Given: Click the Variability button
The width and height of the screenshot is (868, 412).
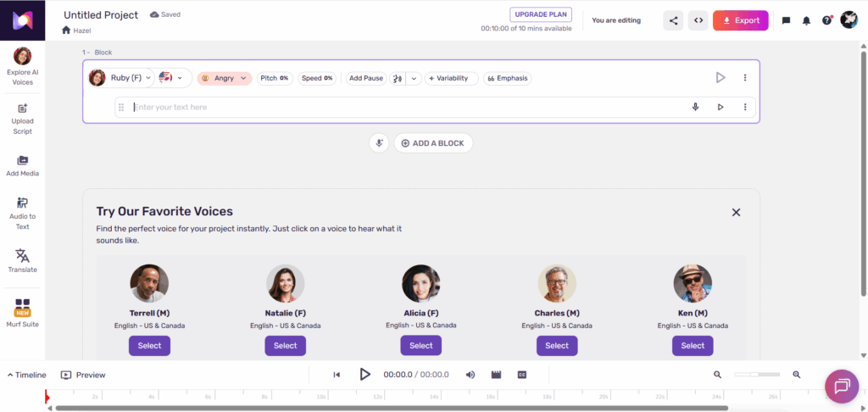Looking at the screenshot, I should [x=452, y=78].
